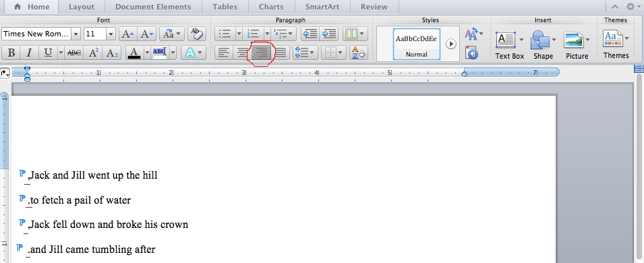
Task: Toggle Italic formatting
Action: coord(29,53)
